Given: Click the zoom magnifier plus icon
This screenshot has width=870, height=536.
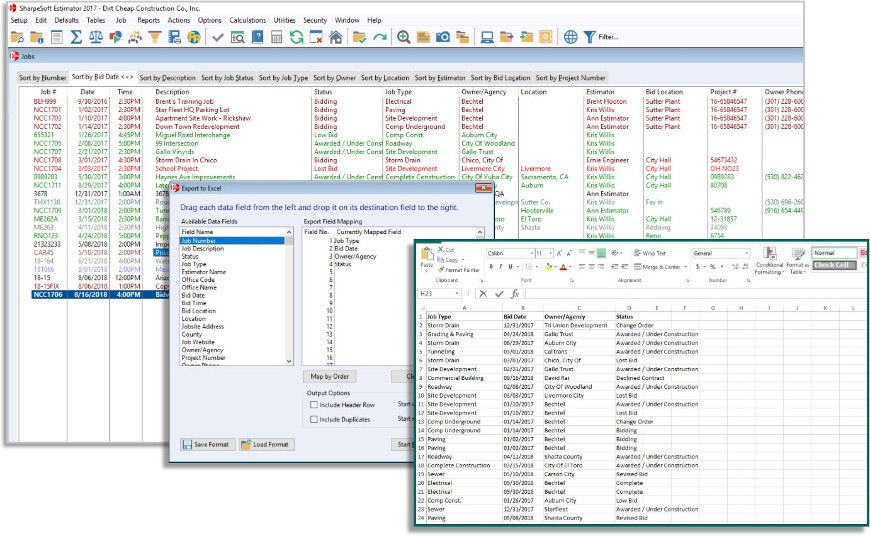Looking at the screenshot, I should [403, 37].
